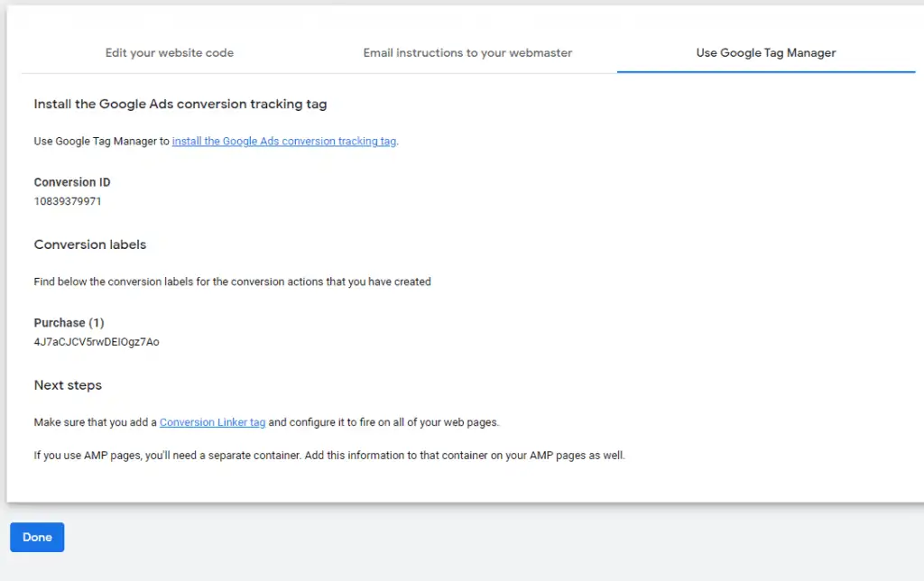The width and height of the screenshot is (924, 581).
Task: Click the Conversion labels heading
Action: [90, 244]
